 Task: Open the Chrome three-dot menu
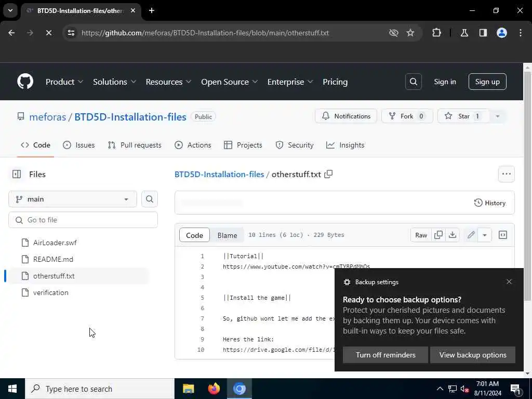521,33
